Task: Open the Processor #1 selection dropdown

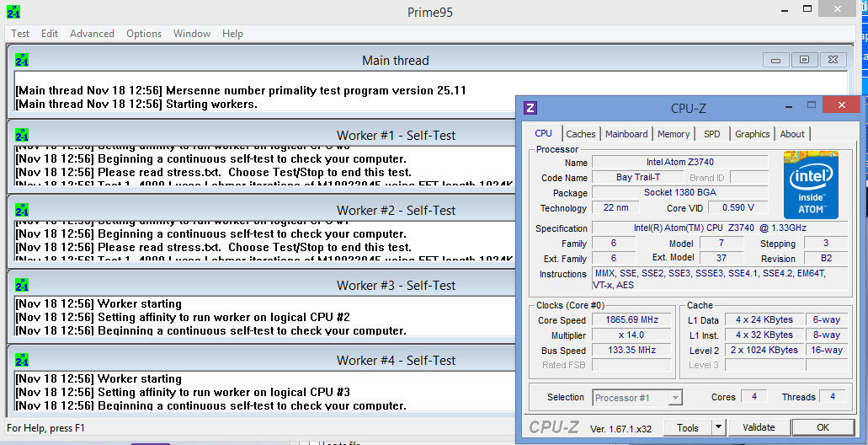Action: [x=637, y=397]
